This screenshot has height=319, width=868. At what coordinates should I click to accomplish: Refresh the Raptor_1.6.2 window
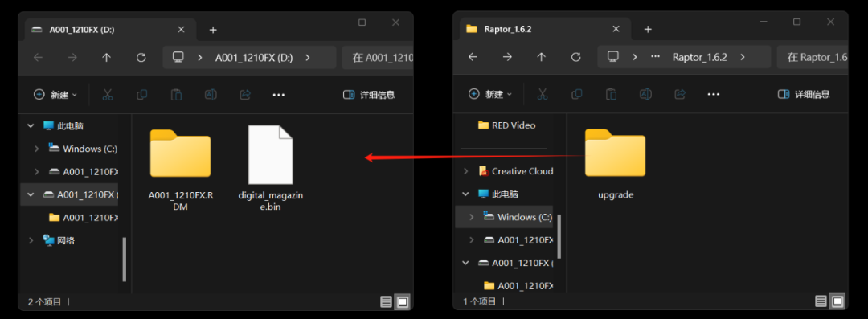pyautogui.click(x=575, y=57)
